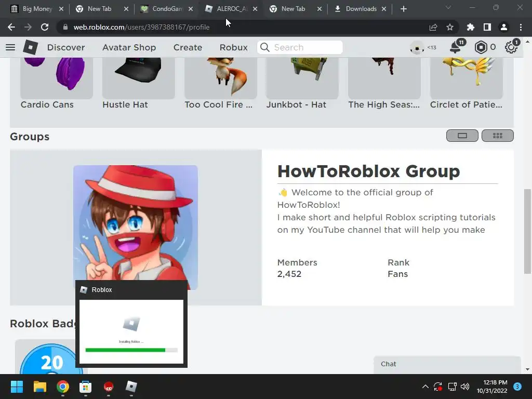This screenshot has height=399, width=532.
Task: Open the Chrome extensions puzzle icon
Action: pyautogui.click(x=470, y=27)
